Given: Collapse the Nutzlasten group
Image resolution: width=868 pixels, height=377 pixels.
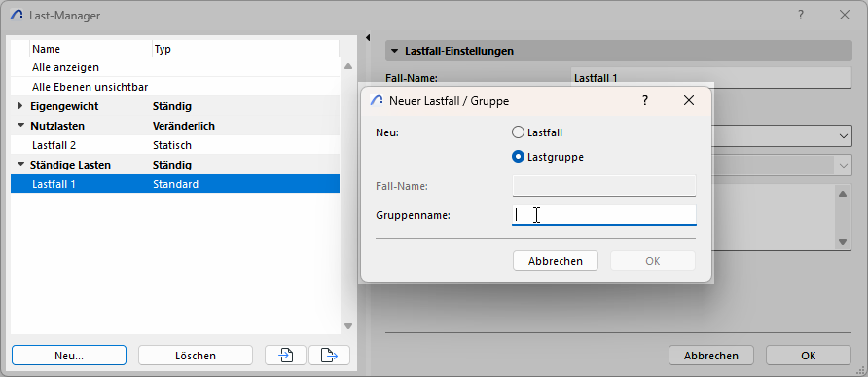Looking at the screenshot, I should coord(21,126).
